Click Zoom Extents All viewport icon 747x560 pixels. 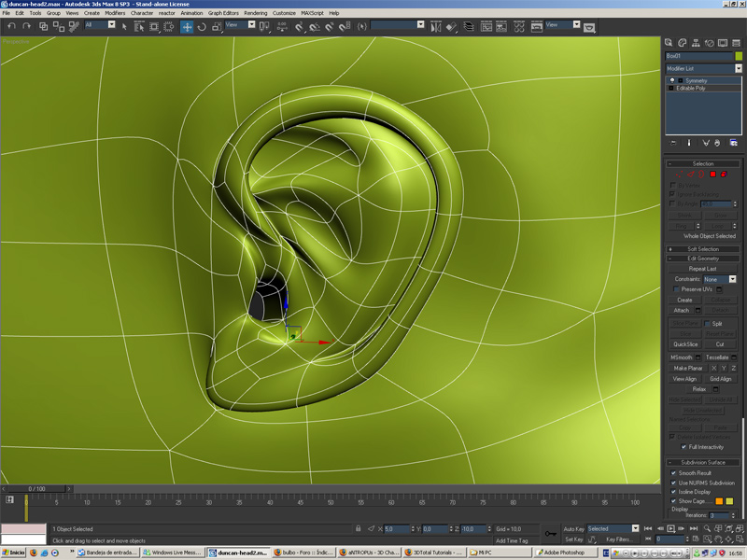coord(740,528)
